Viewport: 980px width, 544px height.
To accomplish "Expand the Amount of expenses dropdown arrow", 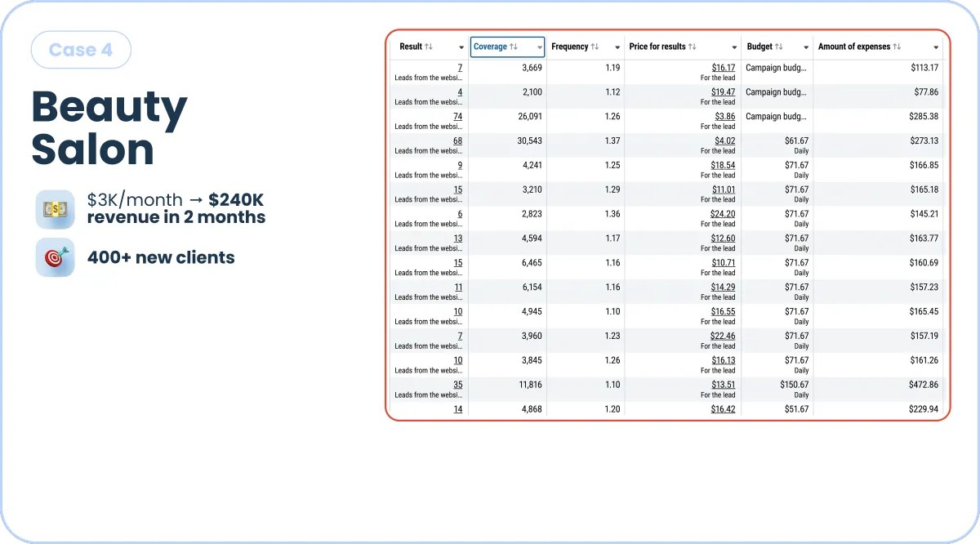I will pyautogui.click(x=937, y=47).
